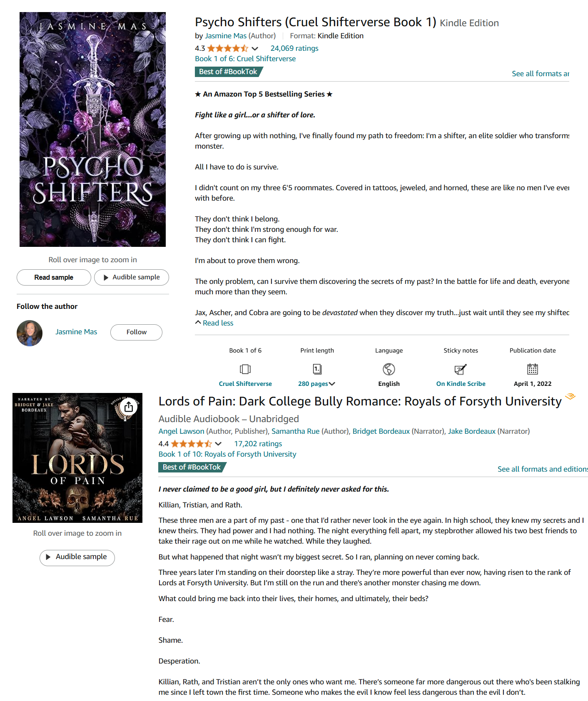The height and width of the screenshot is (701, 588).
Task: Click the Read sample button
Action: 54,277
